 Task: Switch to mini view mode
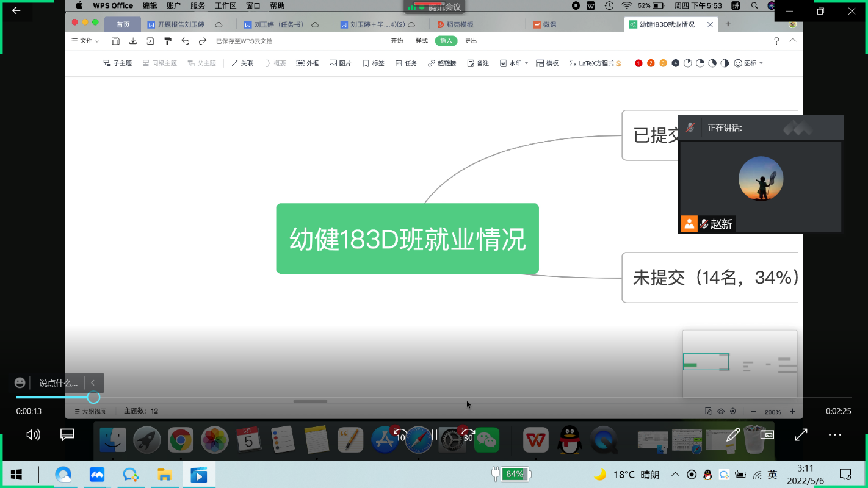tap(767, 435)
